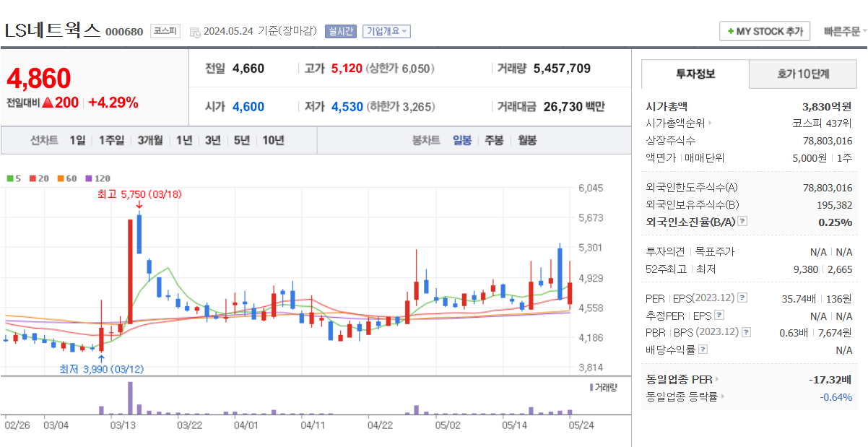Click the green 5-day moving average legend swatch
Viewport: 868px width, 447px height.
pos(9,177)
